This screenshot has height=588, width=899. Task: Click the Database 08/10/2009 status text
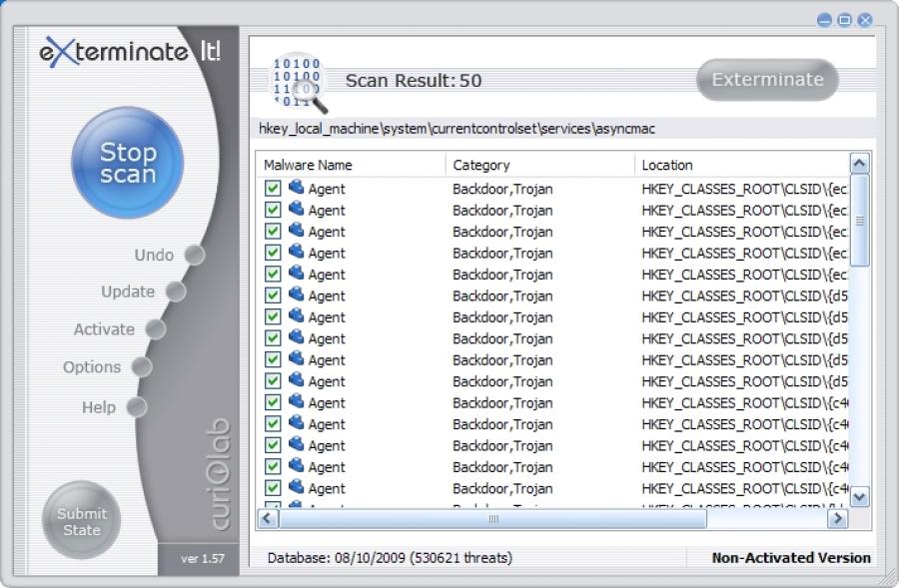click(390, 558)
